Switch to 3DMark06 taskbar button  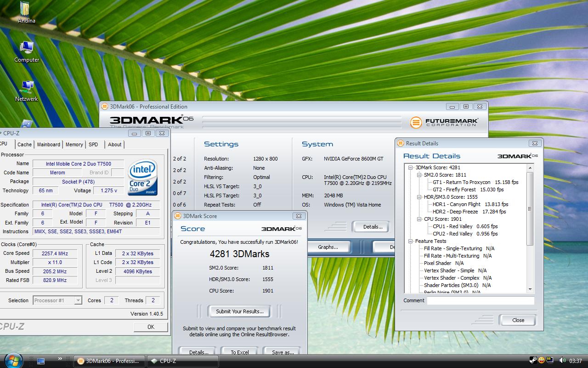(x=109, y=361)
